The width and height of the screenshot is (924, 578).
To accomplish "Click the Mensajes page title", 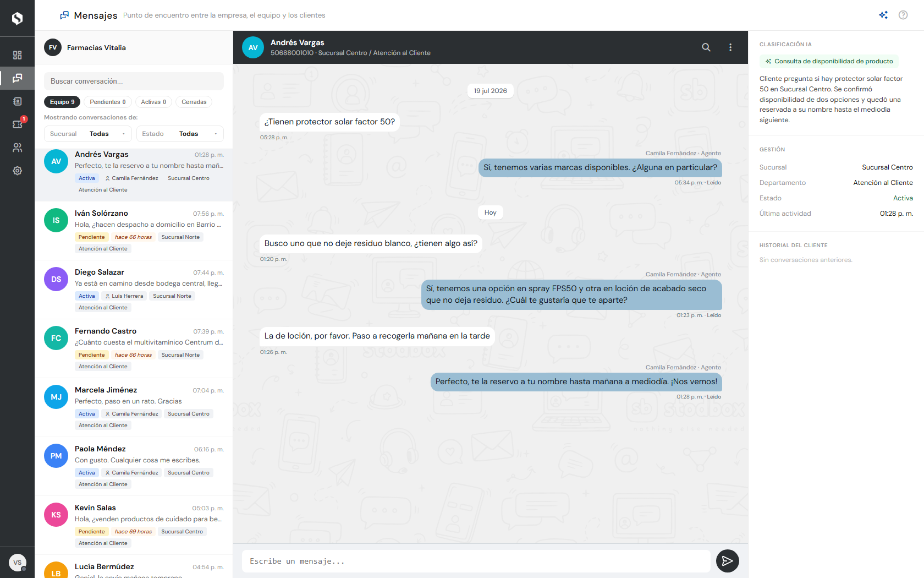I will tap(96, 15).
